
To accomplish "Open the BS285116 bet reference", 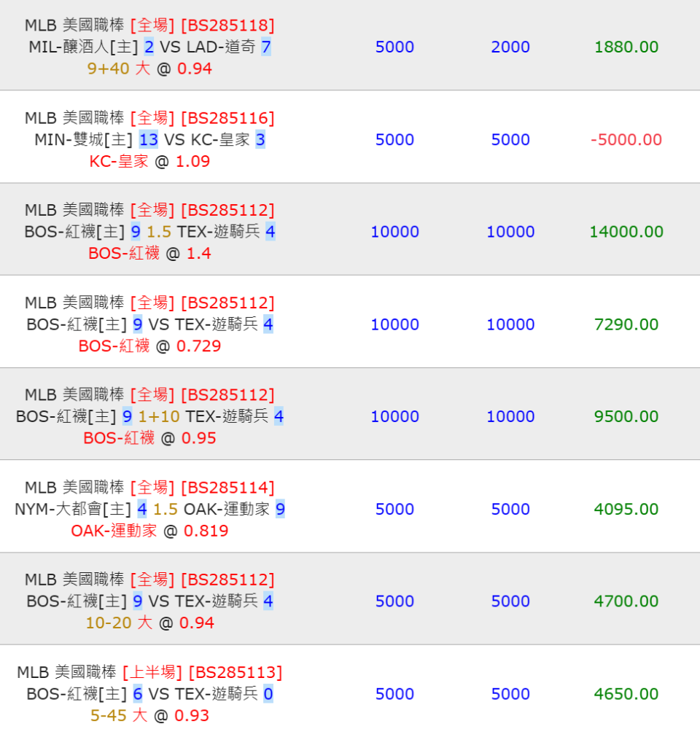I will click(227, 118).
